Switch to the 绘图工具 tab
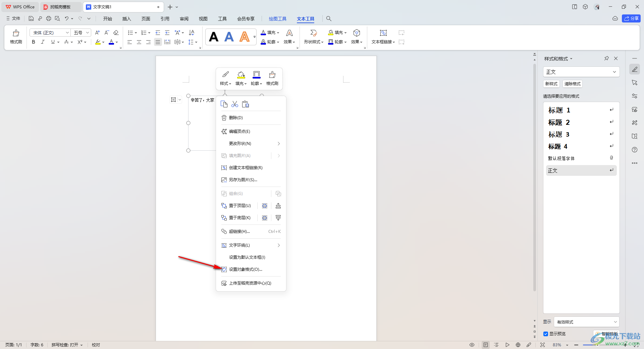 pyautogui.click(x=278, y=19)
